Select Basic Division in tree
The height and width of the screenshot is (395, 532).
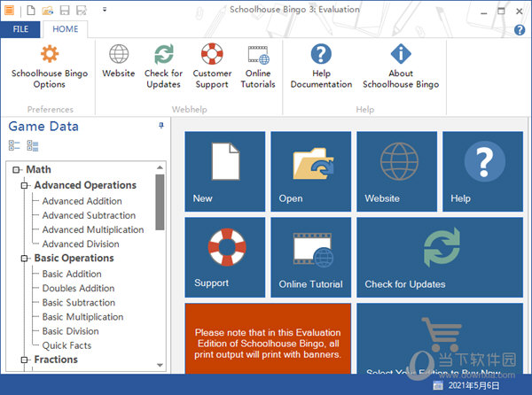71,331
